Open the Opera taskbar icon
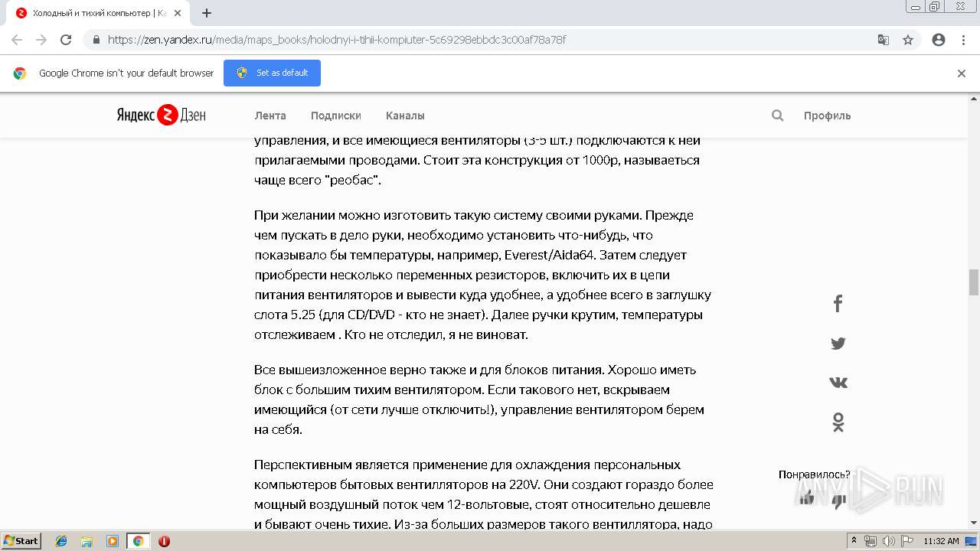The height and width of the screenshot is (551, 980). (164, 541)
